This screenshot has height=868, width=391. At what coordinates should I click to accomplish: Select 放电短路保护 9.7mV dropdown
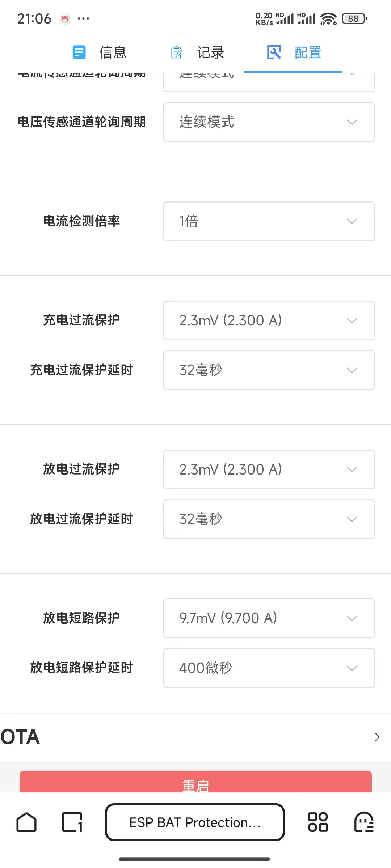click(269, 618)
